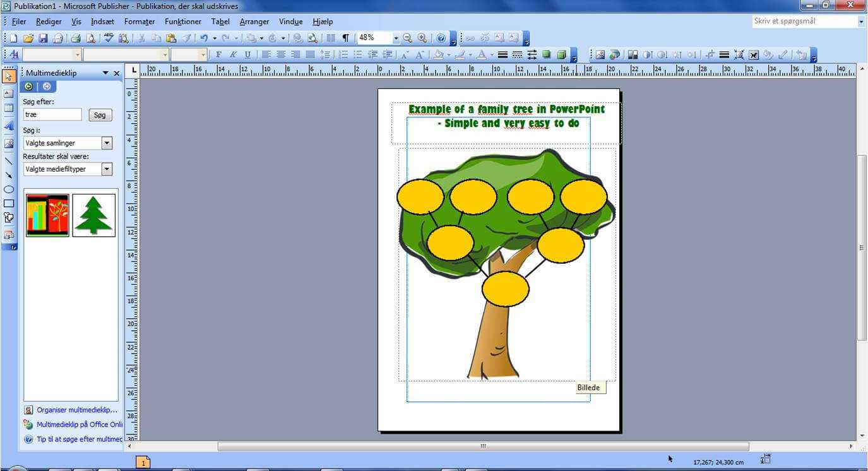Viewport: 868px width, 471px height.
Task: Click the Zoom Out magnifier icon
Action: [x=408, y=39]
